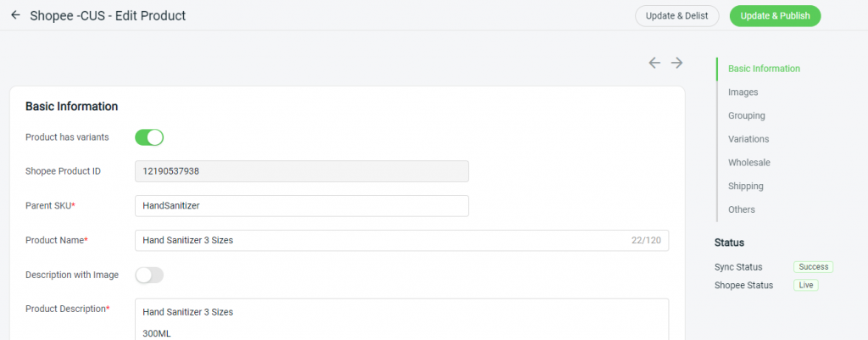The height and width of the screenshot is (340, 868).
Task: Open Grouping section in sidebar
Action: coord(746,115)
